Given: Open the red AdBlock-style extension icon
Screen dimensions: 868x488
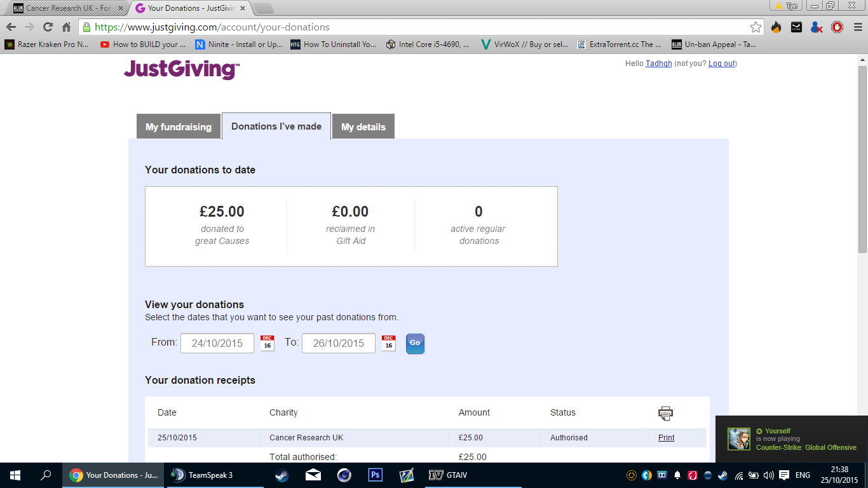Looking at the screenshot, I should pyautogui.click(x=837, y=27).
